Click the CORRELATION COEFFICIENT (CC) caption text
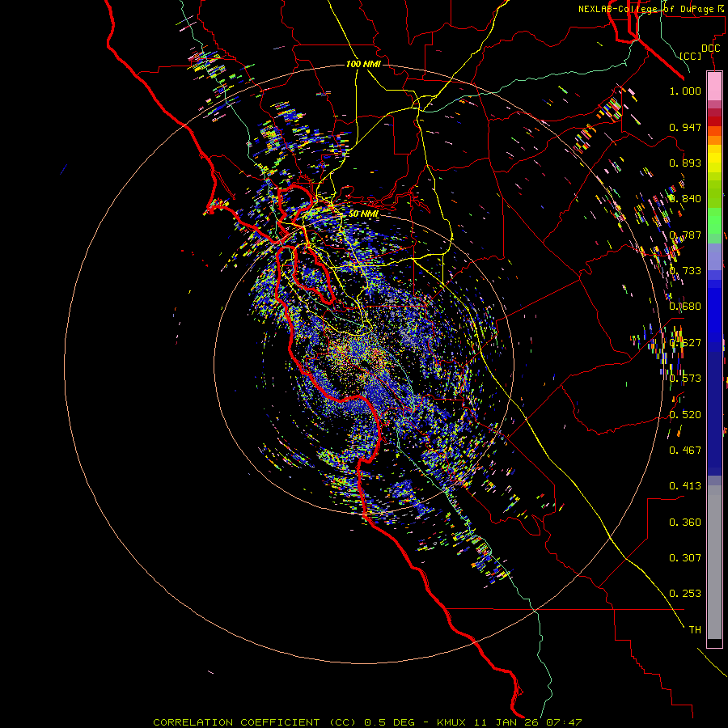 tap(255, 722)
